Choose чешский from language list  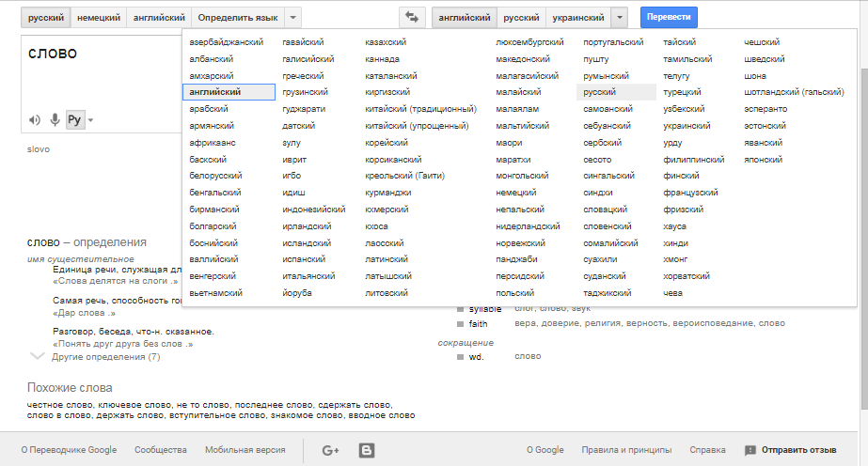762,42
